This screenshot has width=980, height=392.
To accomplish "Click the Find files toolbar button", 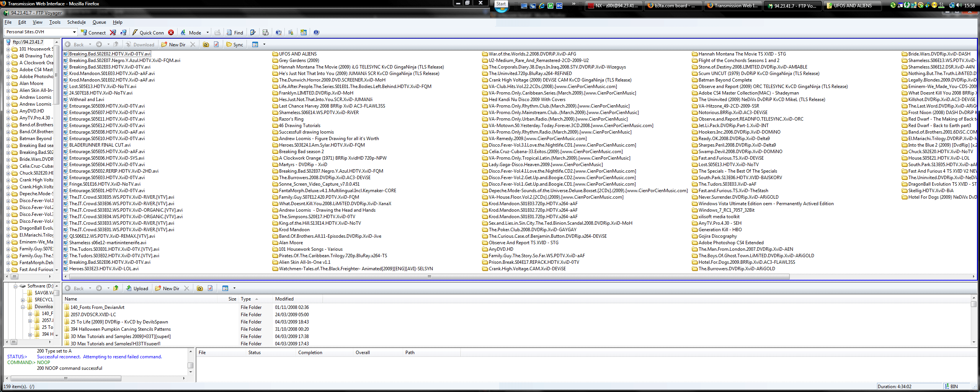I will coord(235,33).
